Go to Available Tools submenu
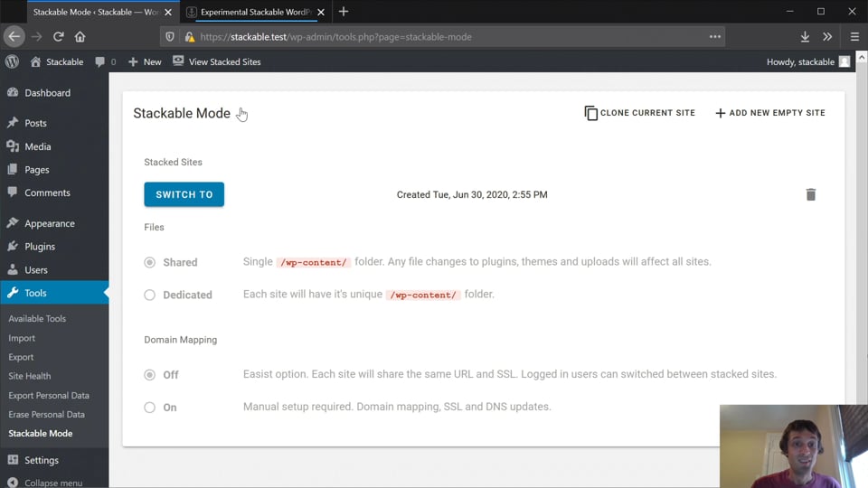 pos(37,319)
